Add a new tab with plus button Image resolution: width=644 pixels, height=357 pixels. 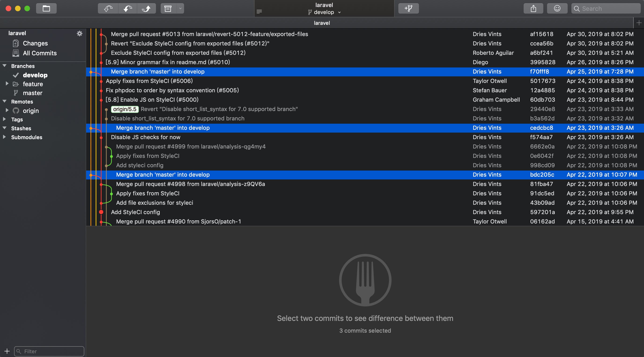click(639, 23)
